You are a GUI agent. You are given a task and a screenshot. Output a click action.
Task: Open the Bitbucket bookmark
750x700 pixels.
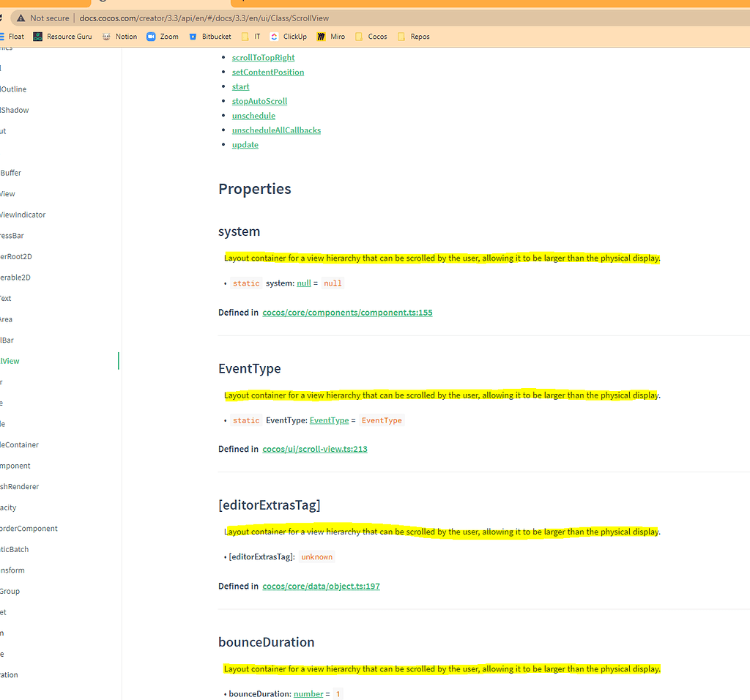coord(210,37)
